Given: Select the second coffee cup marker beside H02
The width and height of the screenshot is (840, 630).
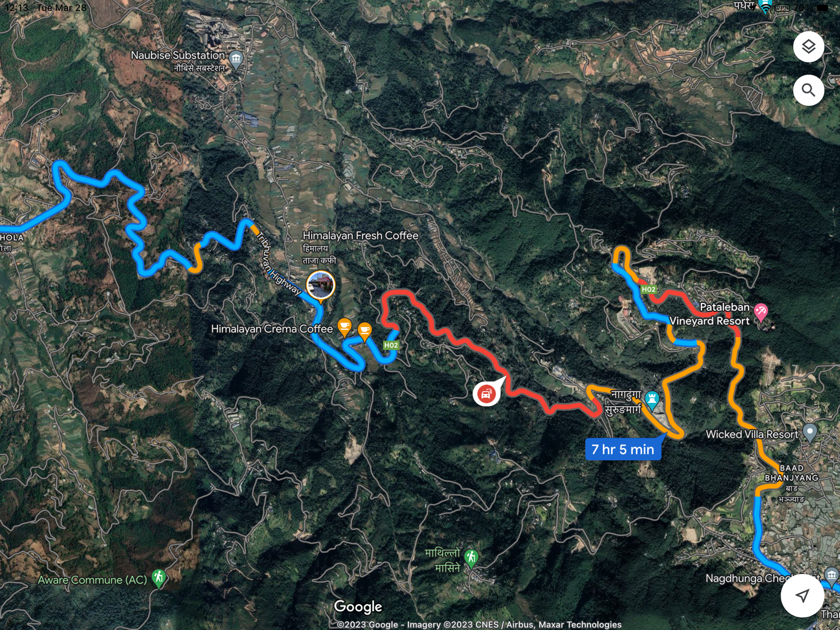Looking at the screenshot, I should click(364, 331).
